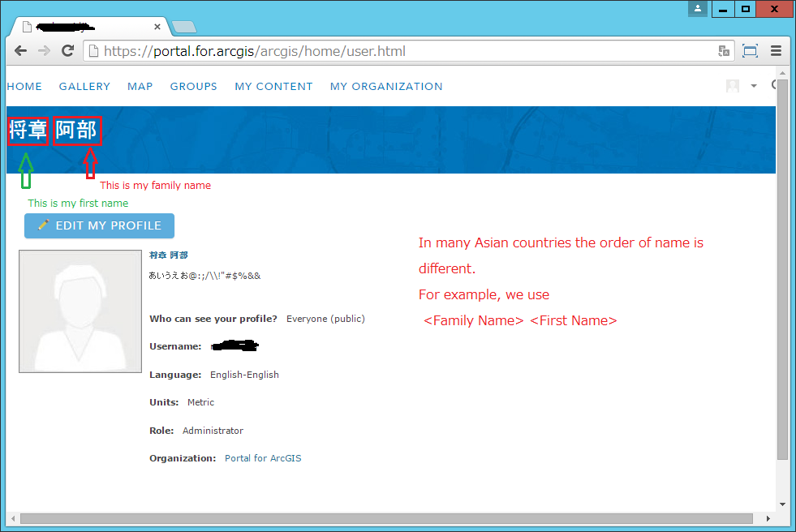
Task: Click the 'Role:' label
Action: [x=161, y=431]
